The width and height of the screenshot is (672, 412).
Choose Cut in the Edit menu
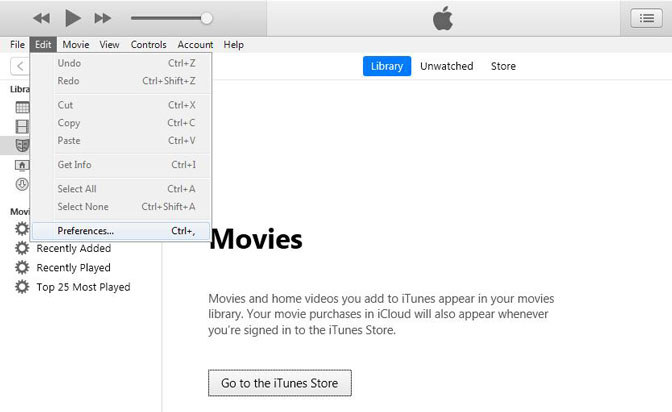coord(121,105)
